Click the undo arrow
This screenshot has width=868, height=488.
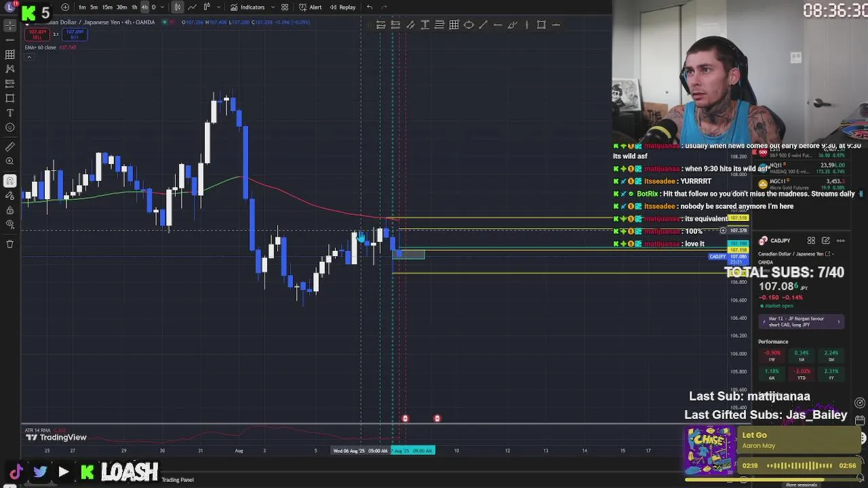pos(370,7)
